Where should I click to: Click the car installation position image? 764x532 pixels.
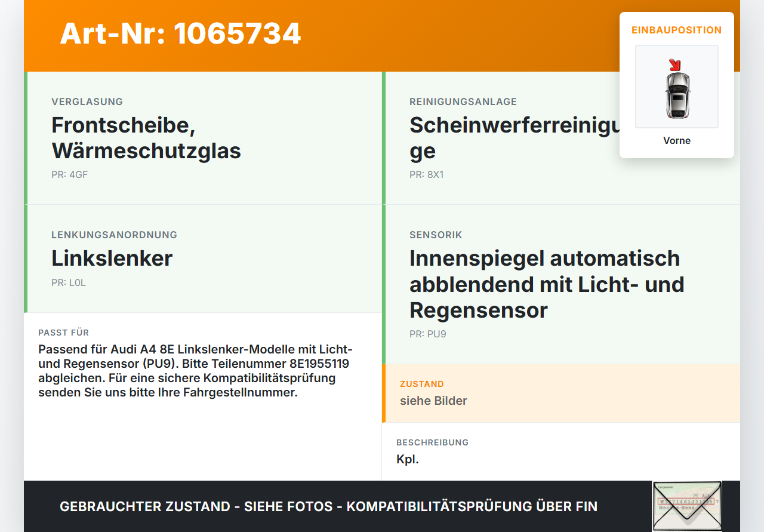click(x=677, y=87)
